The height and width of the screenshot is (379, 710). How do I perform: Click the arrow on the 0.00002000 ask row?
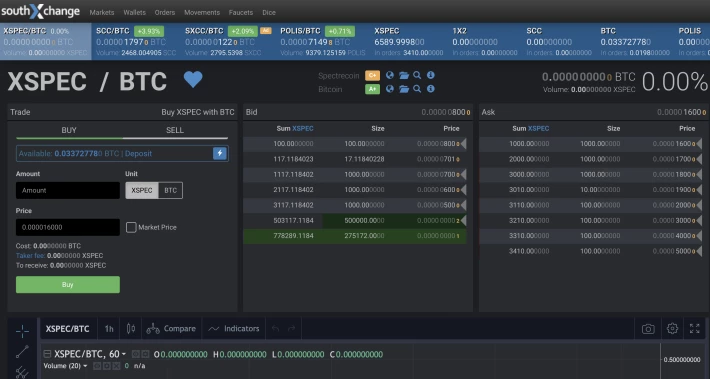[x=699, y=205]
